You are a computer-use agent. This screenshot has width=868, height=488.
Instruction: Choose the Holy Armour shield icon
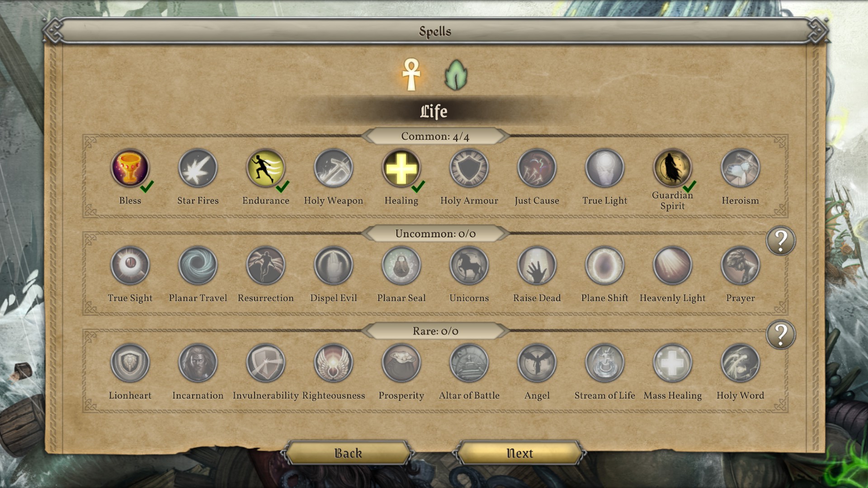(469, 168)
